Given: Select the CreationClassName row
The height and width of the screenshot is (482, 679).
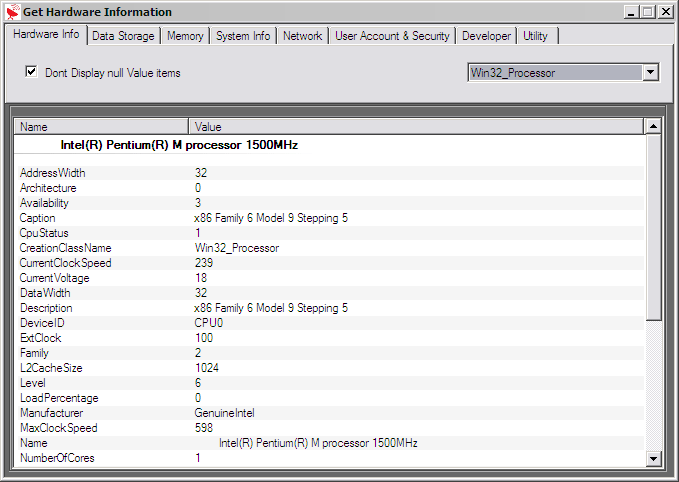Looking at the screenshot, I should [329, 248].
